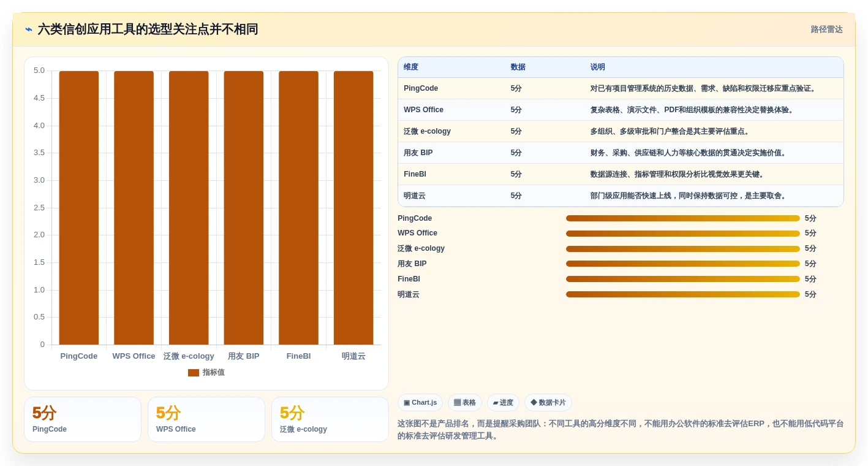Screen dimensions: 868x466
Task: Select the 用友 BIP bar in chart
Action: (244, 208)
